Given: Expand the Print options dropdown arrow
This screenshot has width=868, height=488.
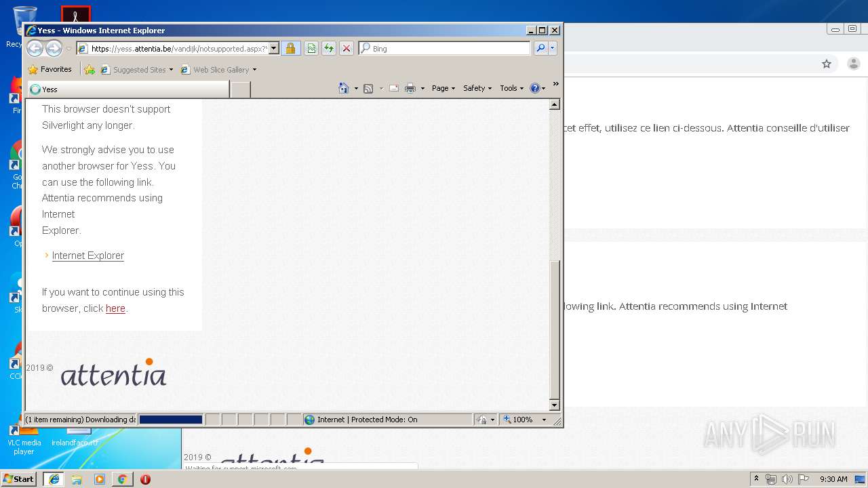Looking at the screenshot, I should [422, 88].
